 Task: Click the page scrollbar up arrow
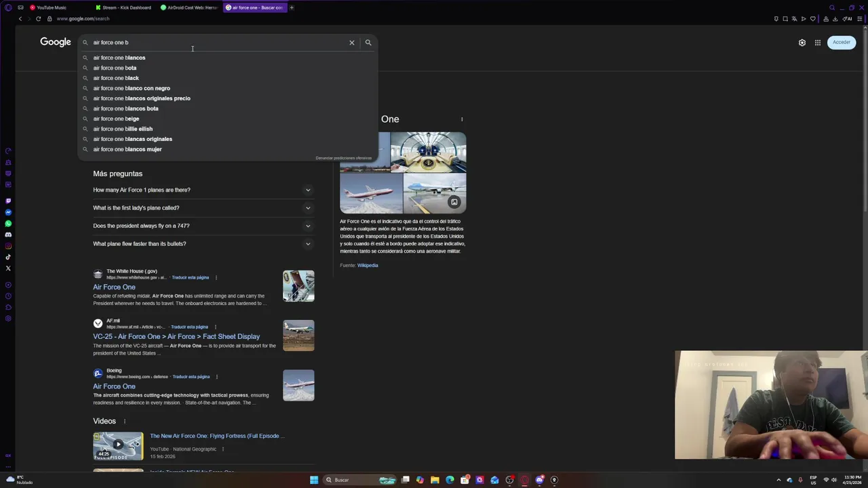pyautogui.click(x=865, y=28)
